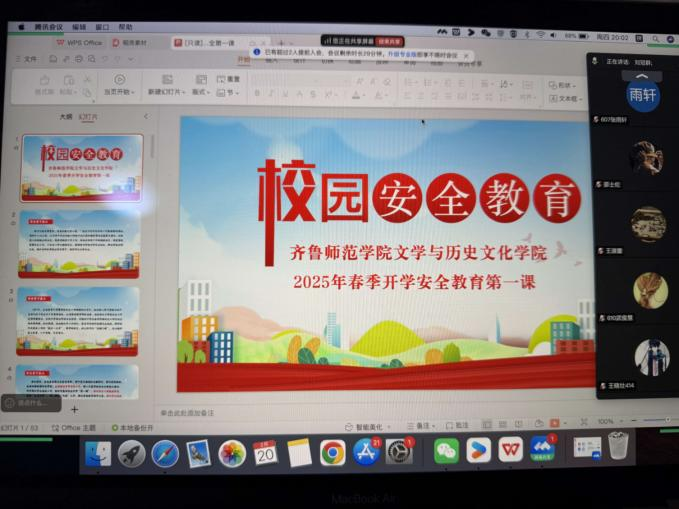The image size is (679, 509).
Task: Open WeChat from the Dock
Action: pyautogui.click(x=446, y=451)
